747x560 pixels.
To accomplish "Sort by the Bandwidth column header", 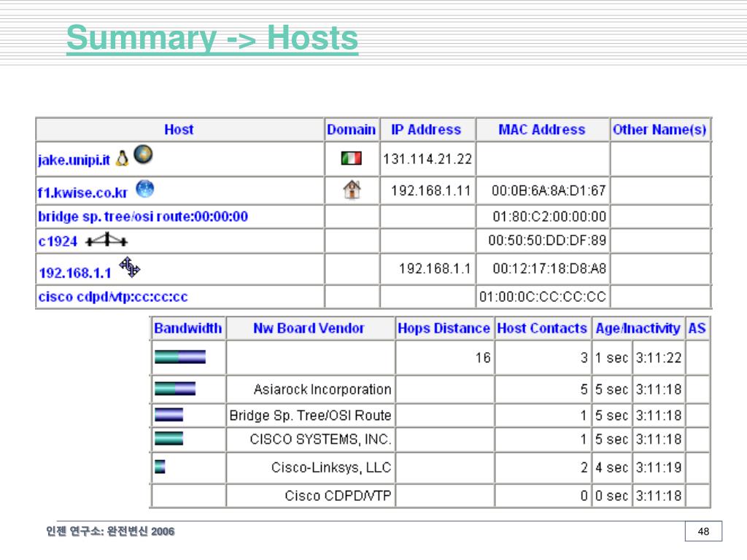I will click(187, 328).
